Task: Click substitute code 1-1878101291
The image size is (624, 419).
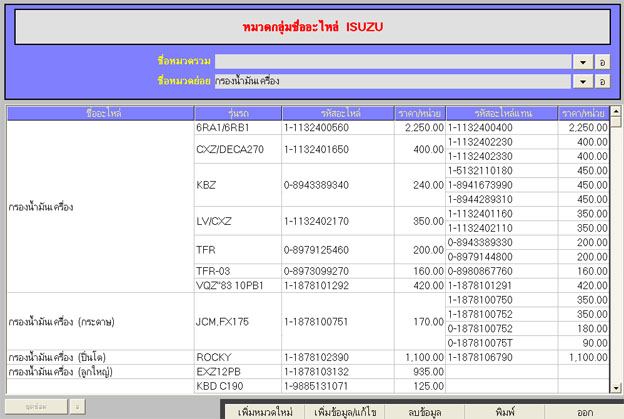Action: coord(501,285)
